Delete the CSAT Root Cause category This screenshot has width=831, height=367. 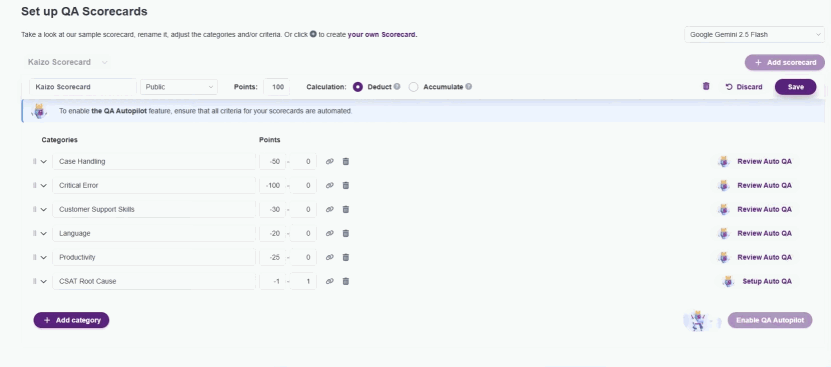point(346,281)
